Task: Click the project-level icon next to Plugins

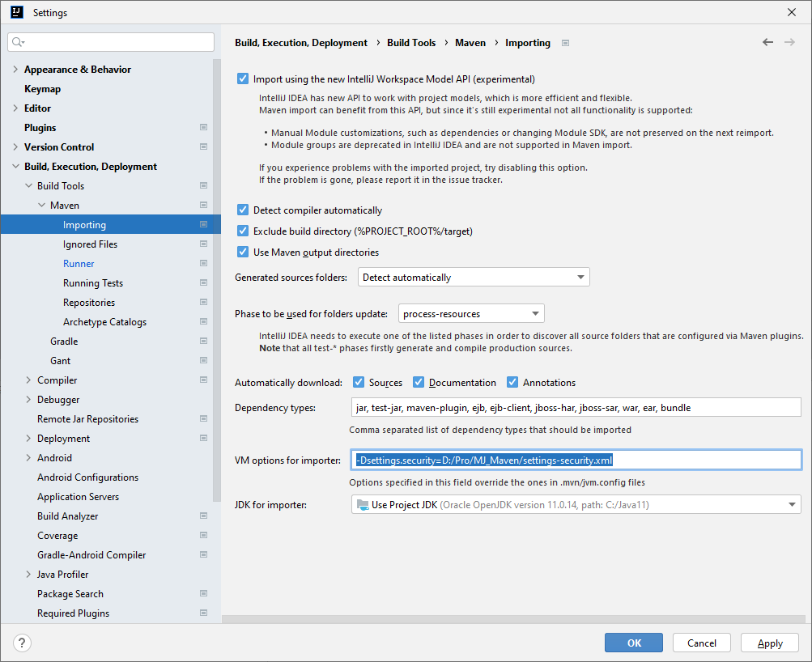Action: (203, 128)
